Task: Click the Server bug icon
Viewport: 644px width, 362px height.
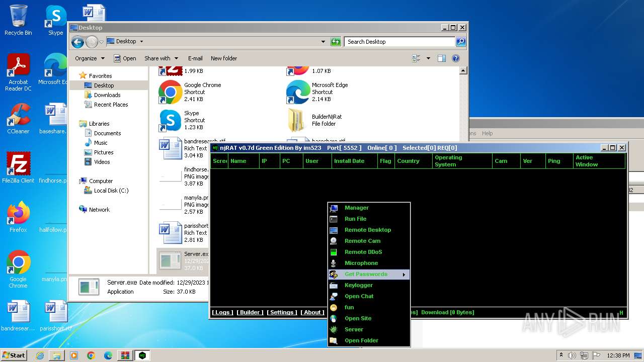Action: click(334, 329)
